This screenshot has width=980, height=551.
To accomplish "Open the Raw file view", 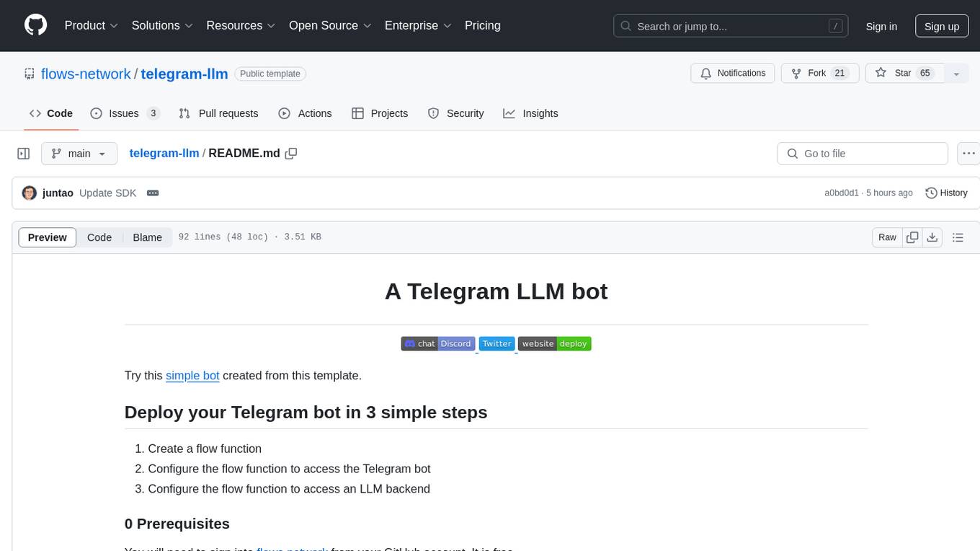I will coord(887,237).
